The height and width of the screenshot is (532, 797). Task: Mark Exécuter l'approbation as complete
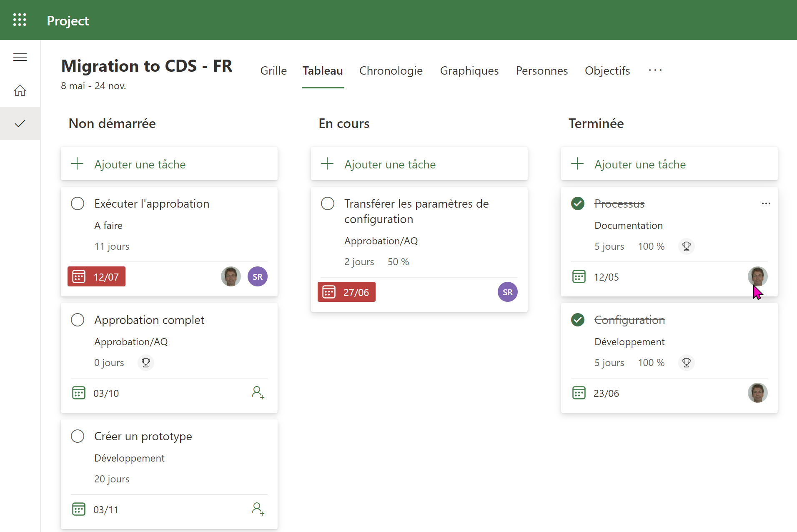click(78, 203)
